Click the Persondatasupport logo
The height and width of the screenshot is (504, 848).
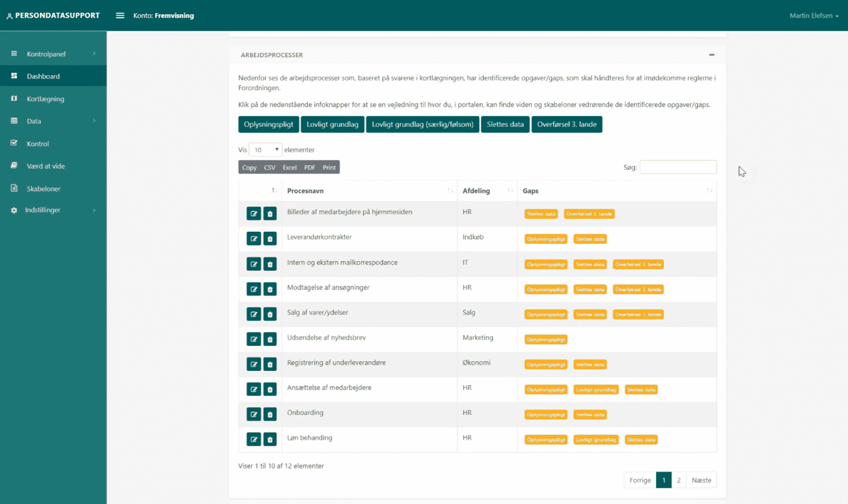(53, 16)
